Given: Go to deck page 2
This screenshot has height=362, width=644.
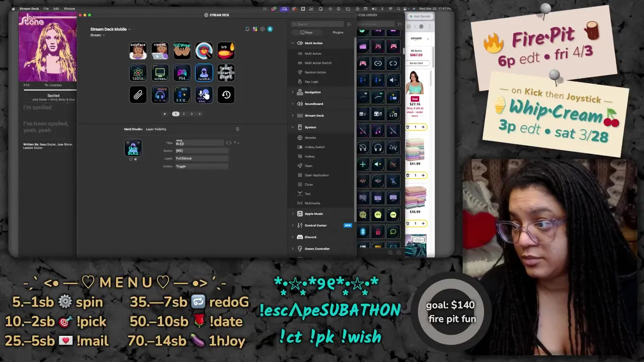Looking at the screenshot, I should [184, 114].
